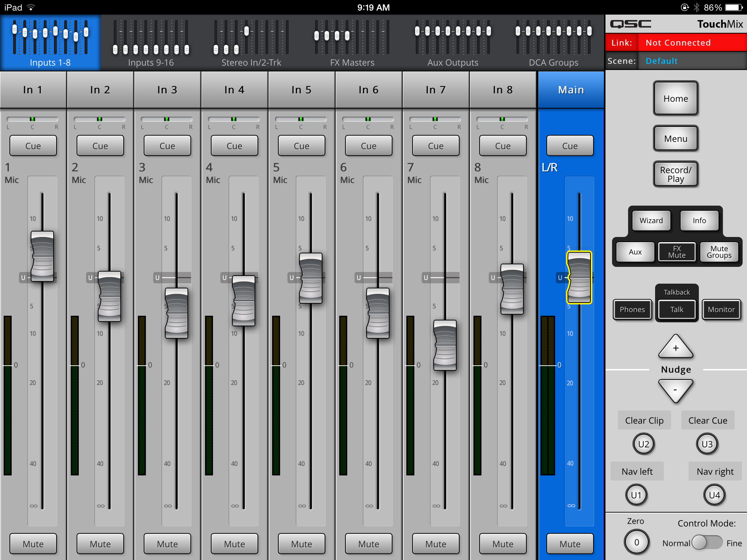Open the Menu screen
This screenshot has width=747, height=560.
[676, 139]
